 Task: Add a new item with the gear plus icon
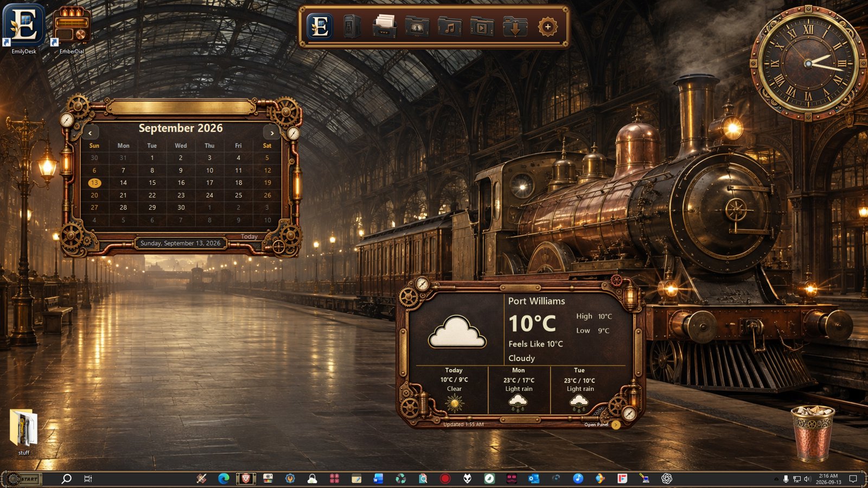tap(547, 27)
